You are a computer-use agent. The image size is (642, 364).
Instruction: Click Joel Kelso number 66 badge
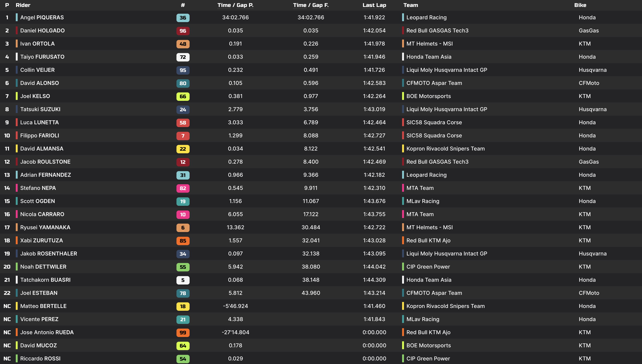[x=183, y=97]
